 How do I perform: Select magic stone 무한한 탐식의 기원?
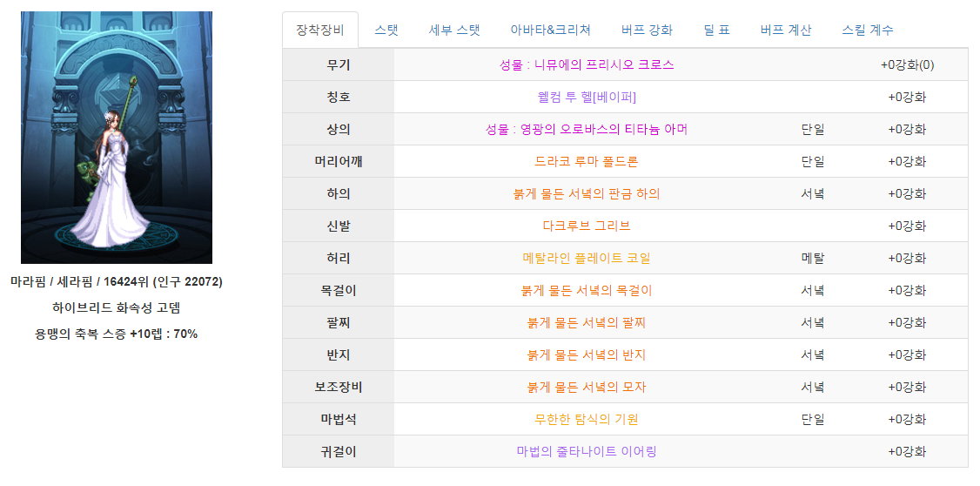click(587, 420)
